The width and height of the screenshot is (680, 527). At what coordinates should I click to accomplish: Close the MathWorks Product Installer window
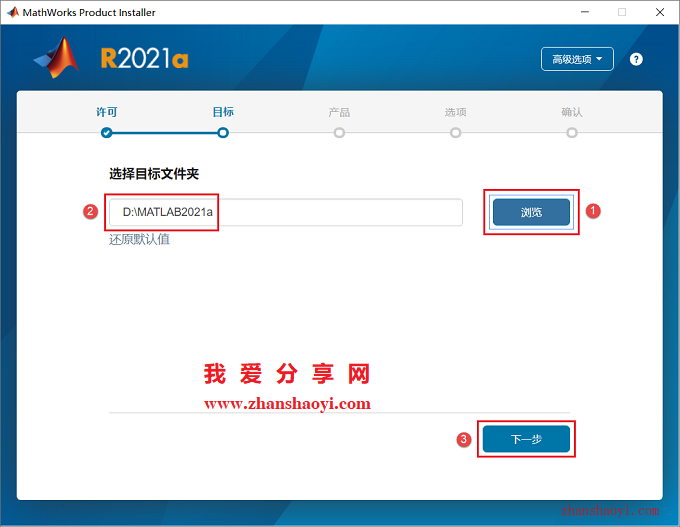pos(660,12)
